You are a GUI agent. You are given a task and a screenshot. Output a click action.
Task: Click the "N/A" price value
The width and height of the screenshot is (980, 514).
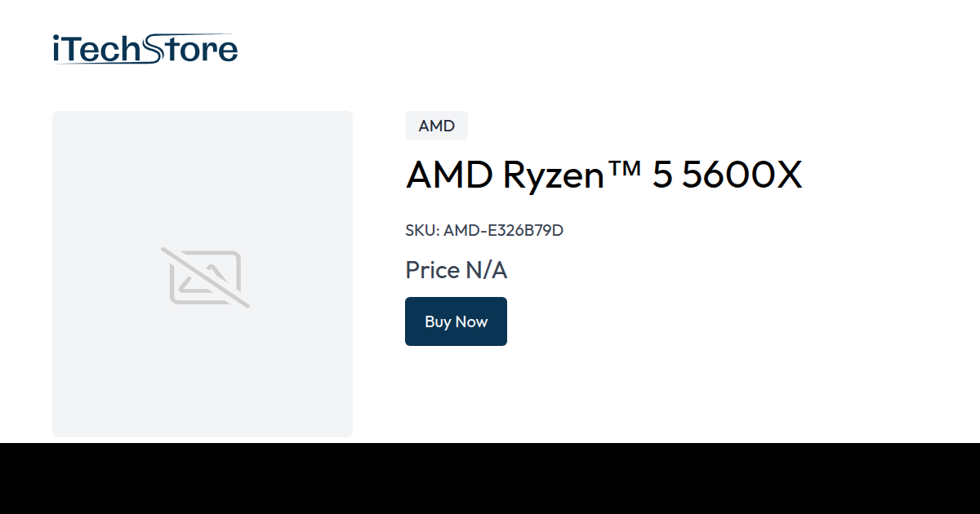487,270
